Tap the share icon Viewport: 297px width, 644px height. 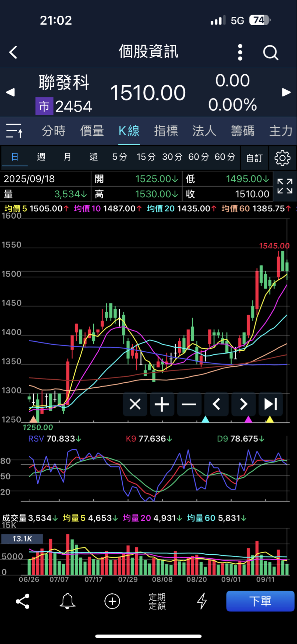pos(23,601)
